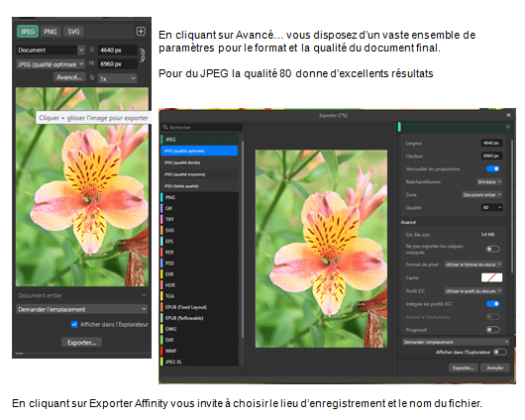Click the search magnifier icon in export dialog

click(165, 127)
